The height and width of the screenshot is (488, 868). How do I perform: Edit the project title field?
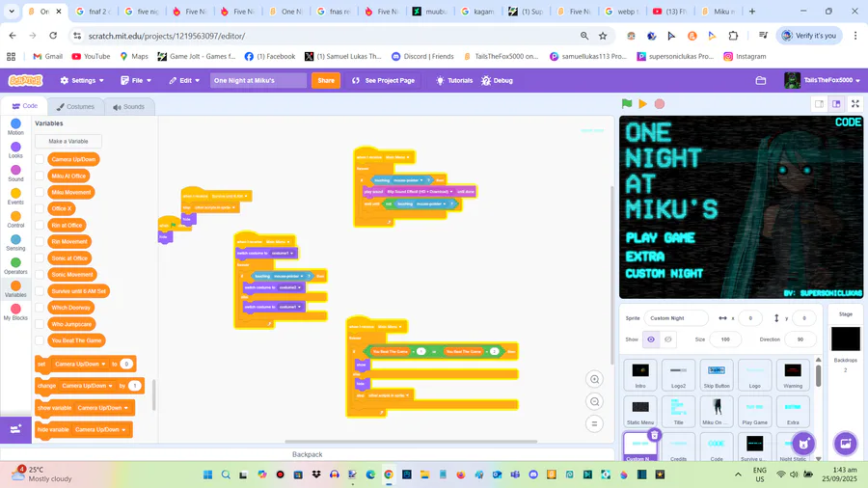[x=258, y=81]
